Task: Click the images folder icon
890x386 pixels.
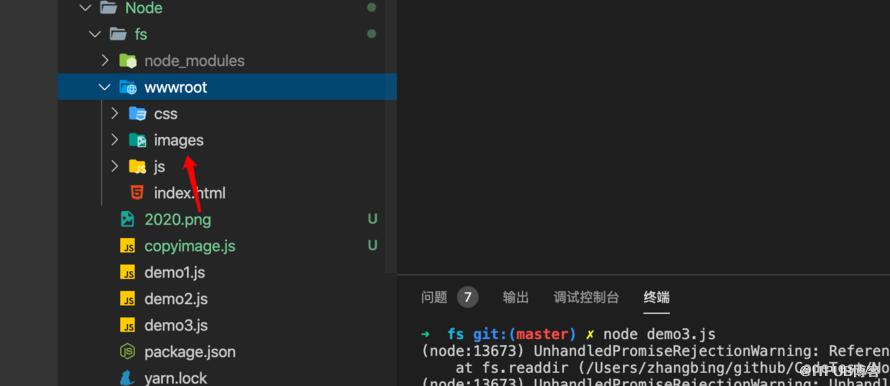Action: point(137,140)
